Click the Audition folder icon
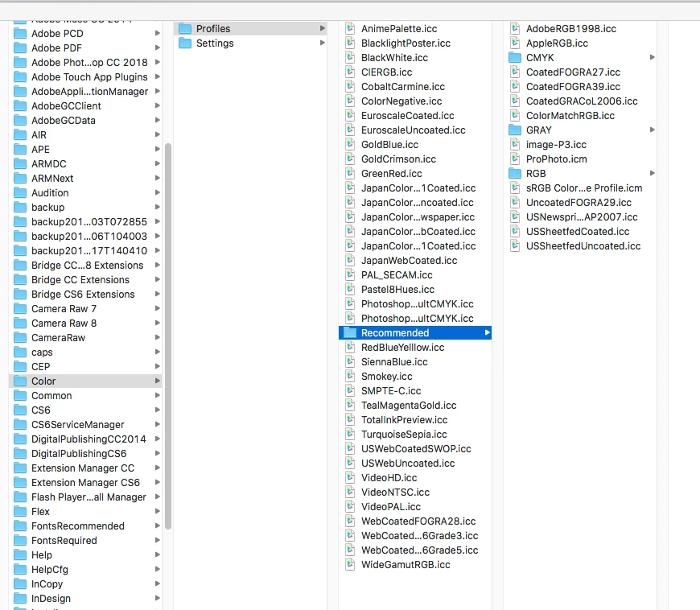Image resolution: width=700 pixels, height=610 pixels. pos(20,193)
